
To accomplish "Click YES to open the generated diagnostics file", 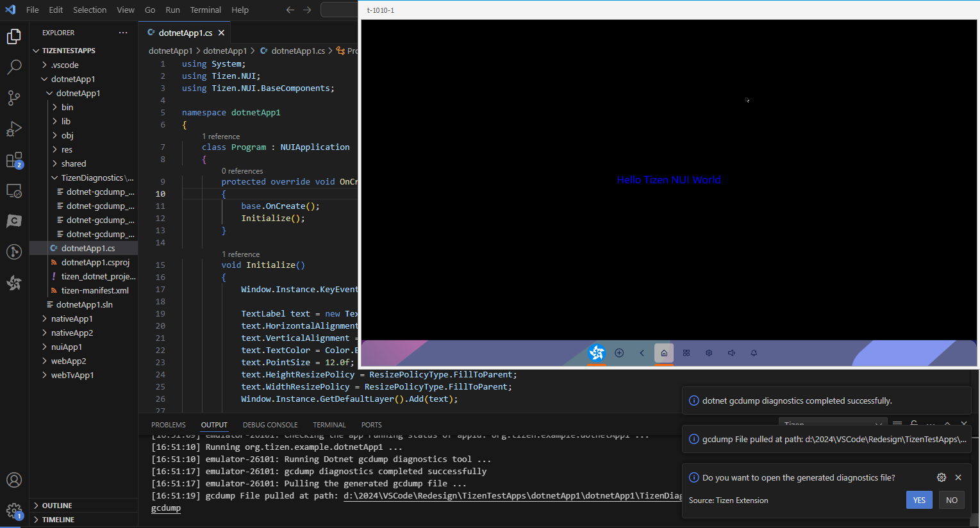I will 919,500.
